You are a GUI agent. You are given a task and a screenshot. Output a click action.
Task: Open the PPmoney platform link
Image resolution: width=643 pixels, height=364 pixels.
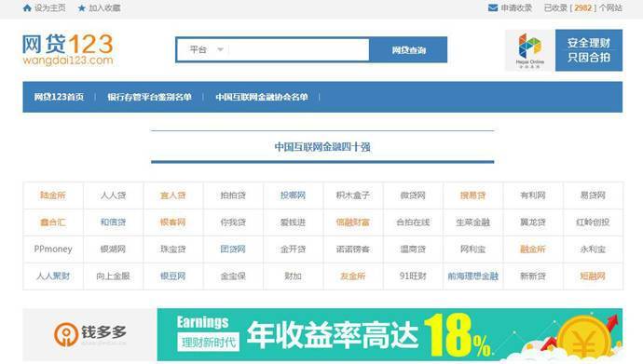click(53, 249)
